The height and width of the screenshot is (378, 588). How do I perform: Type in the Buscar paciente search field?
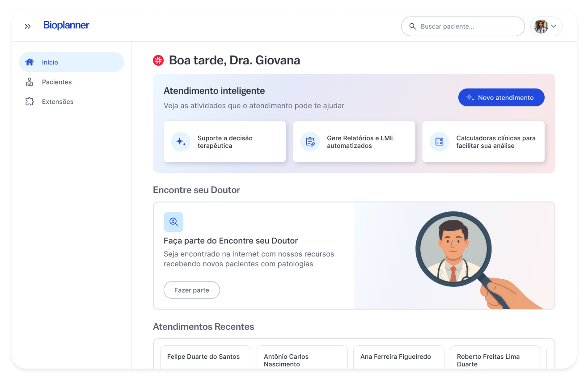(470, 26)
